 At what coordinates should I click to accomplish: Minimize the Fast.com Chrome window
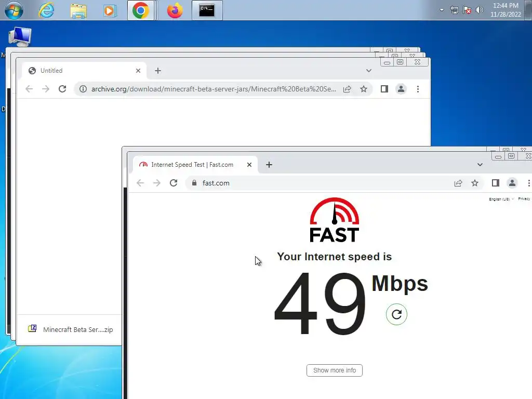(x=498, y=156)
